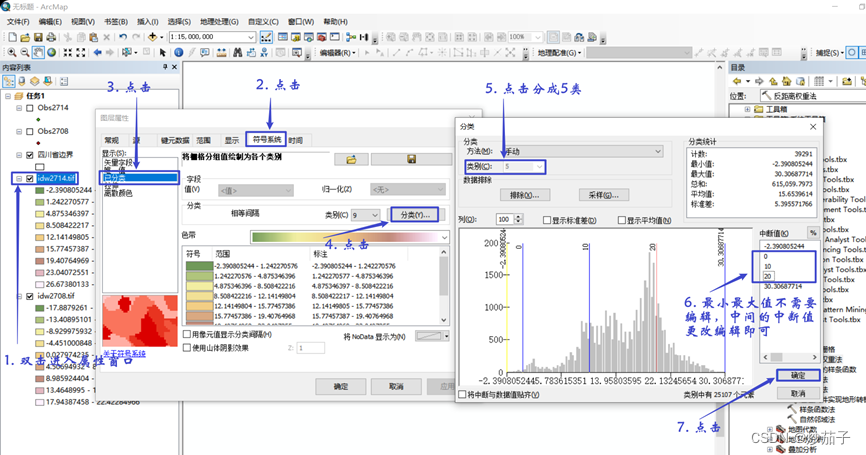Undo the last action with the undo arrow

(123, 37)
